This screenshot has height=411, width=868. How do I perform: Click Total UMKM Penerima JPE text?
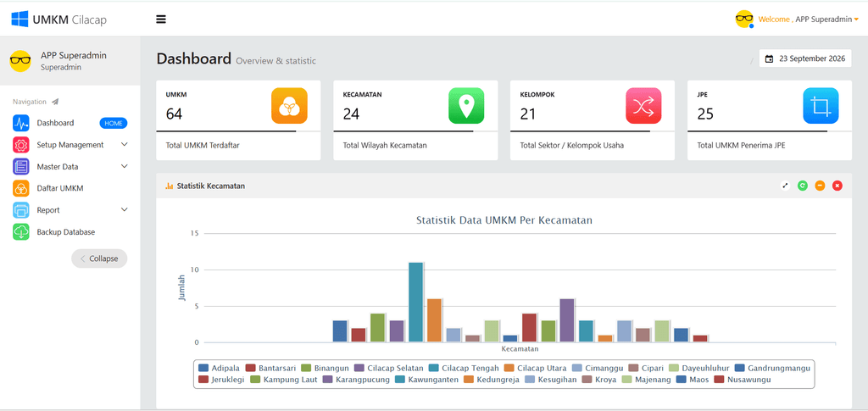pos(741,146)
